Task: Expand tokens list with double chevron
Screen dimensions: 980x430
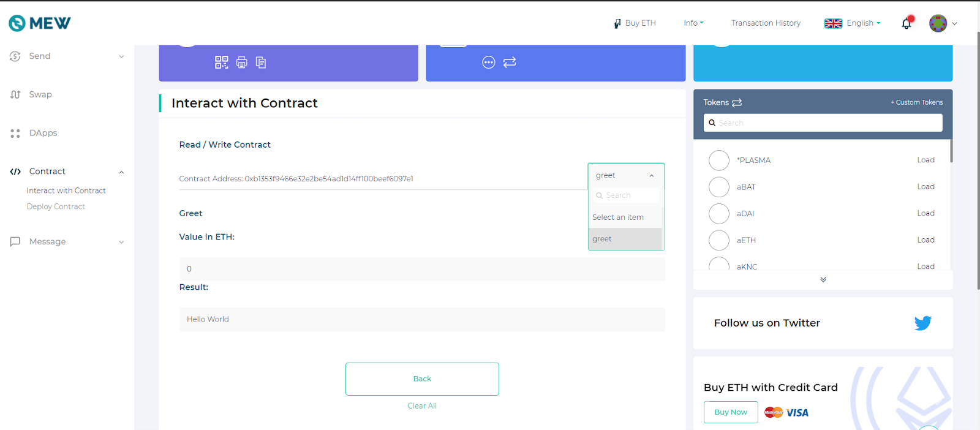Action: (x=823, y=279)
